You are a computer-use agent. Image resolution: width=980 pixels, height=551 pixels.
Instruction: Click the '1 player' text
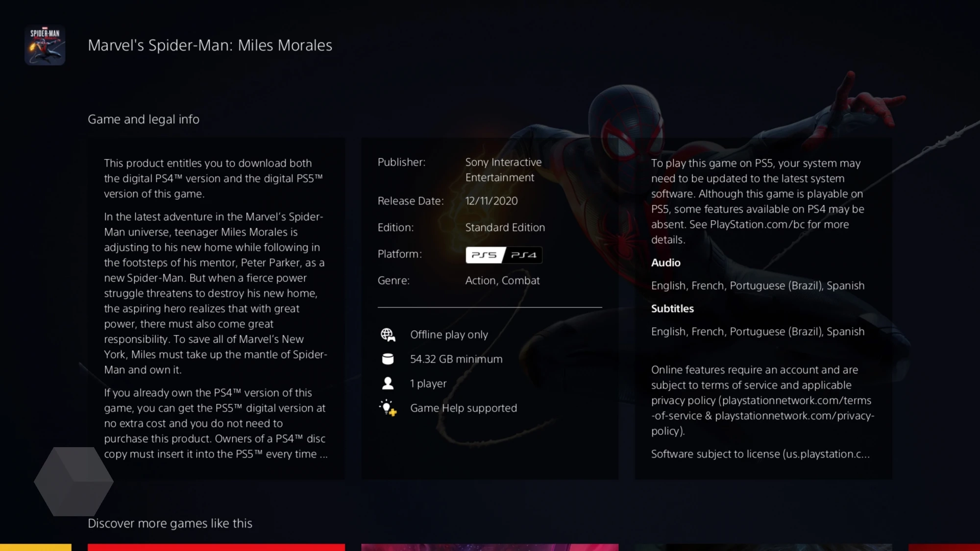(x=428, y=383)
